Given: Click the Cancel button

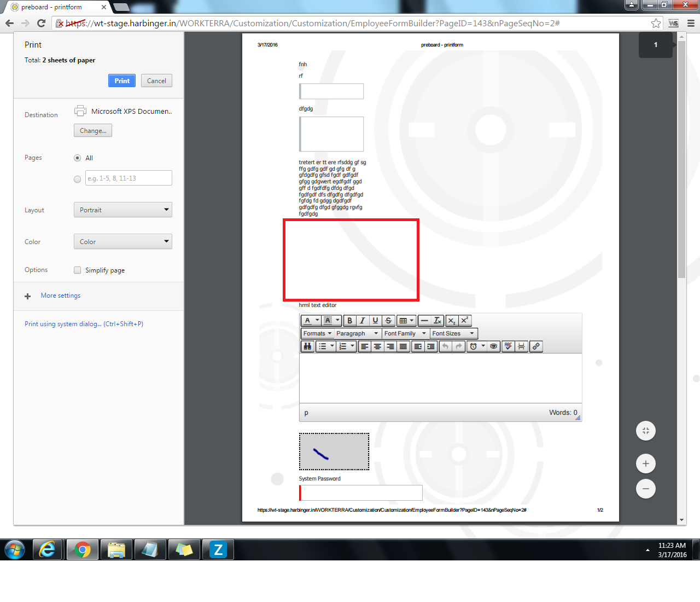Looking at the screenshot, I should 156,80.
